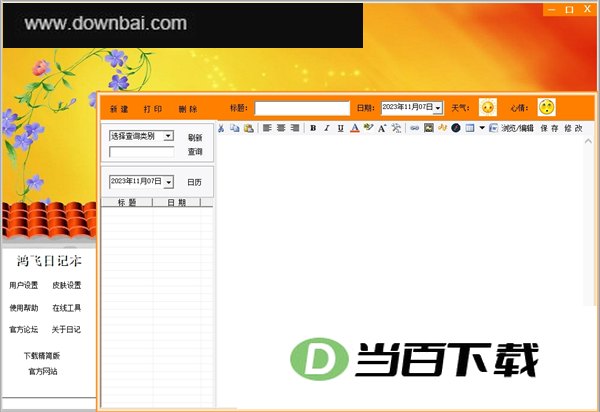The width and height of the screenshot is (600, 412).
Task: Click 修改 to modify the diary
Action: pos(573,128)
